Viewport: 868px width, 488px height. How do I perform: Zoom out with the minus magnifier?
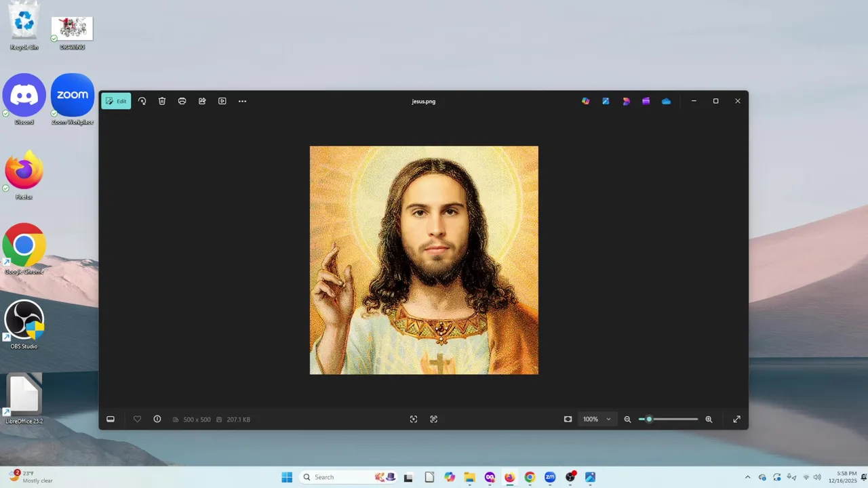(627, 420)
